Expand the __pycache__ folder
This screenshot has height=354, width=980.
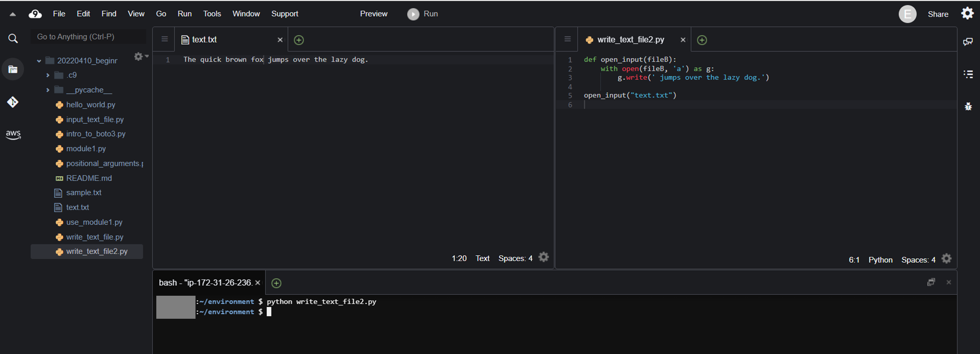[x=48, y=90]
